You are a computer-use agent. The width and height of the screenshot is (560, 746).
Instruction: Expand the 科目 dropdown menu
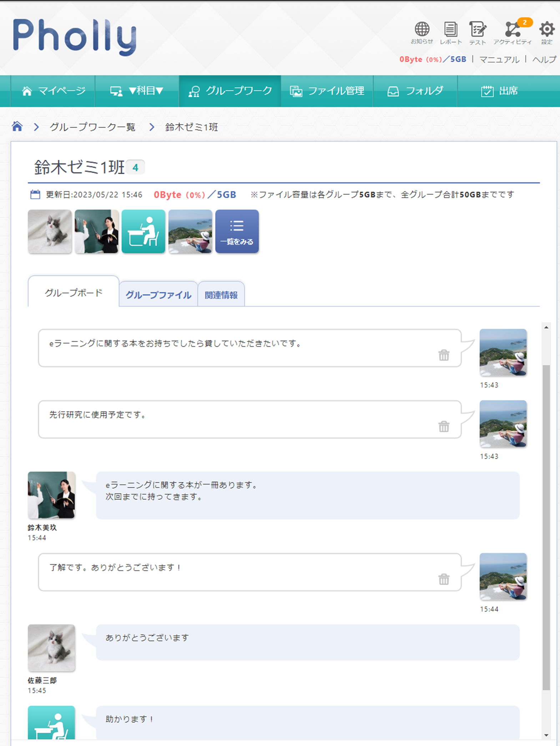point(137,91)
